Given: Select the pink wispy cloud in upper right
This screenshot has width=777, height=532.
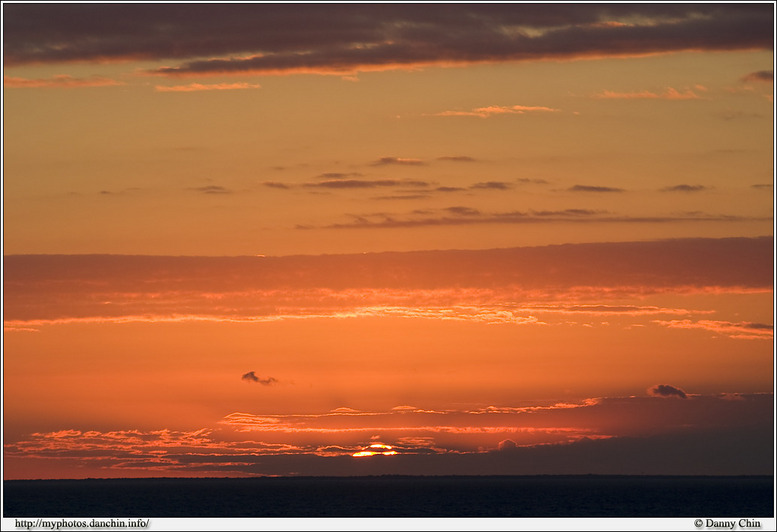Looking at the screenshot, I should pyautogui.click(x=650, y=94).
